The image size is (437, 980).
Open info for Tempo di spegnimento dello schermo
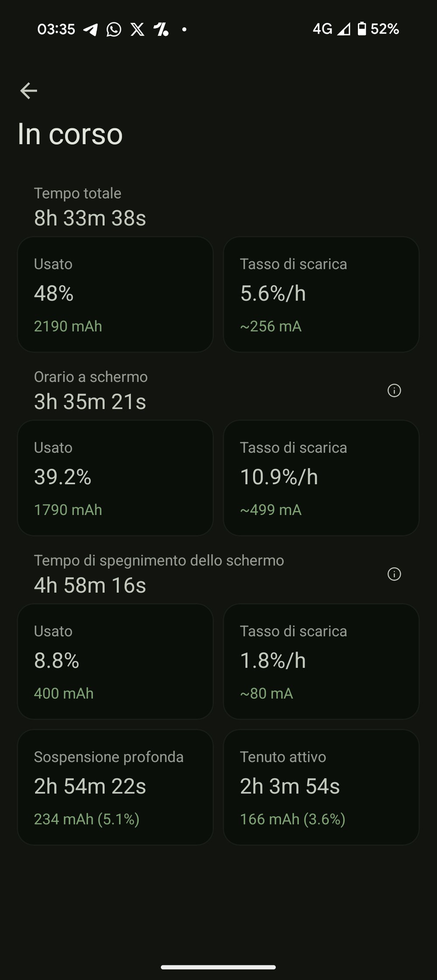[x=394, y=574]
